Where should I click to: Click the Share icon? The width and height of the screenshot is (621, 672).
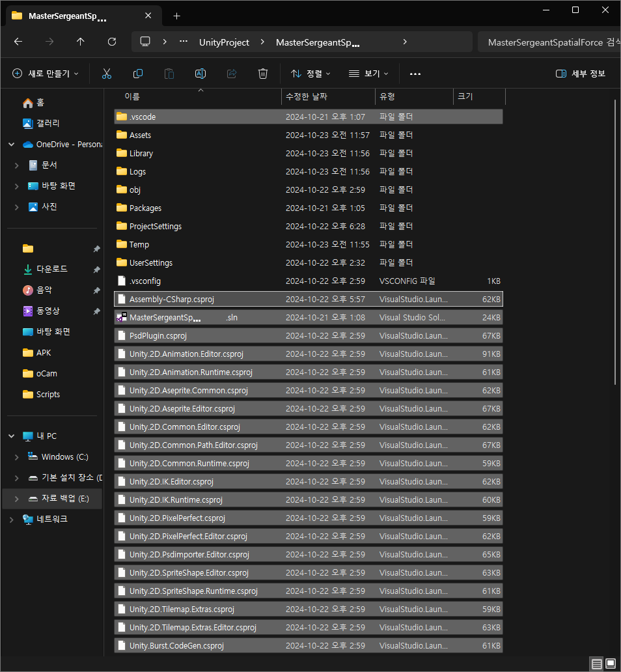click(232, 74)
